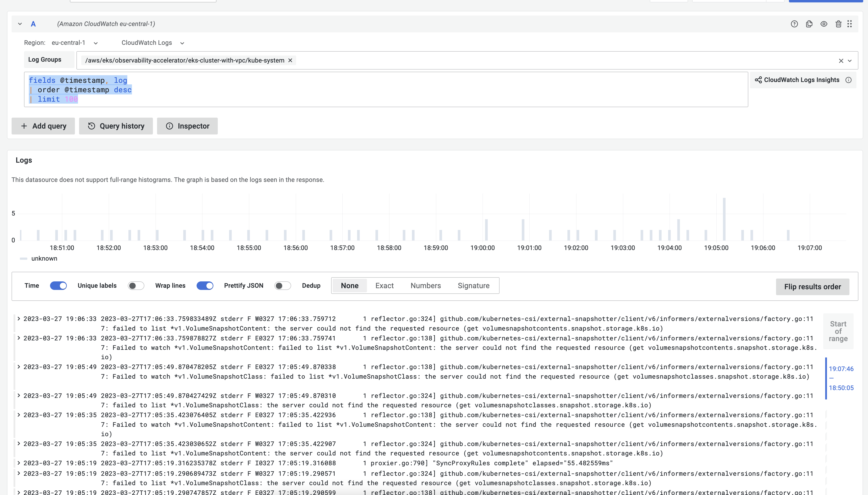Expand the 19:05:19 SyncProxyRules log row
The image size is (868, 495).
[x=19, y=463]
